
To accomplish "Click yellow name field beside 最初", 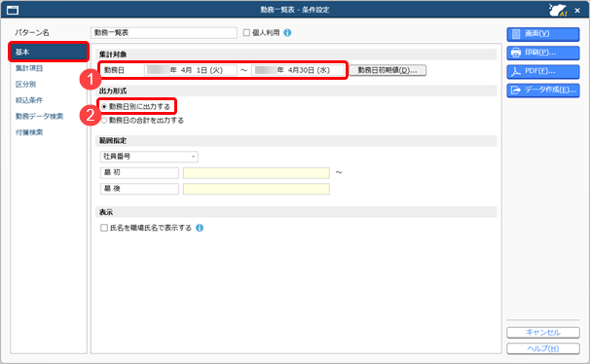I will [256, 172].
